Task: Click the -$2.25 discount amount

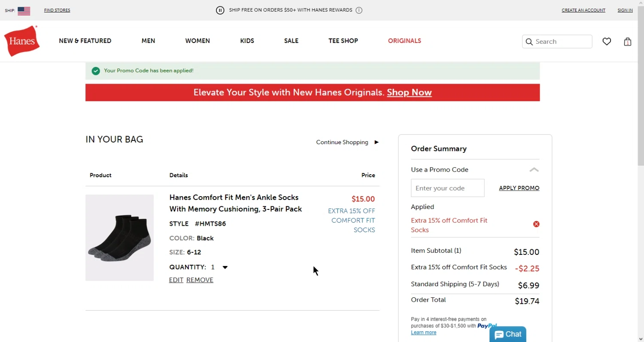Action: tap(527, 269)
